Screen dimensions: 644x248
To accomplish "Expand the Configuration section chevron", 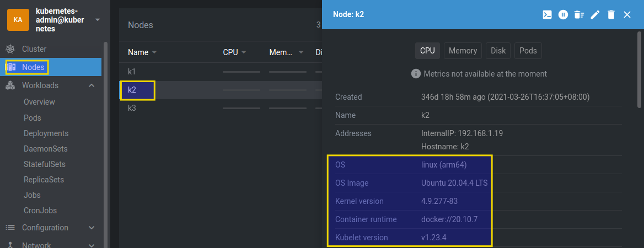I will [92, 228].
